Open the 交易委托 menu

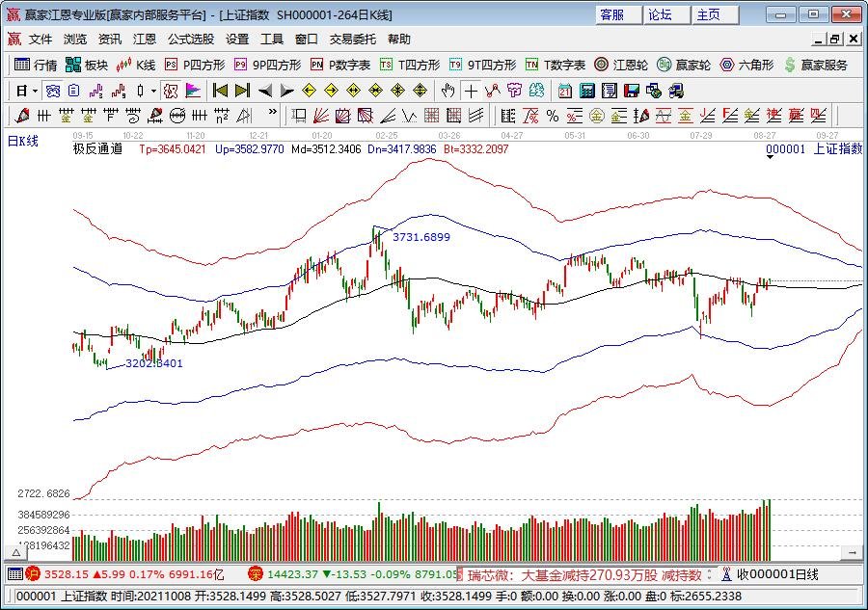click(353, 40)
